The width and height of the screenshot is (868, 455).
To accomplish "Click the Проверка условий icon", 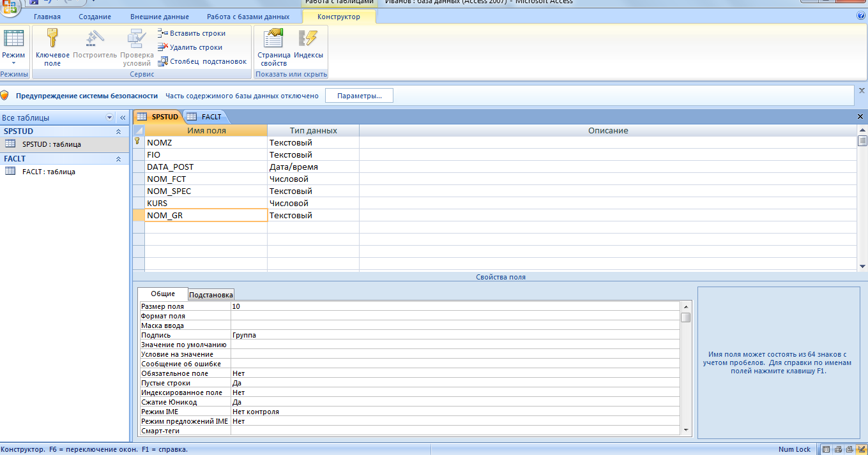I will [137, 38].
